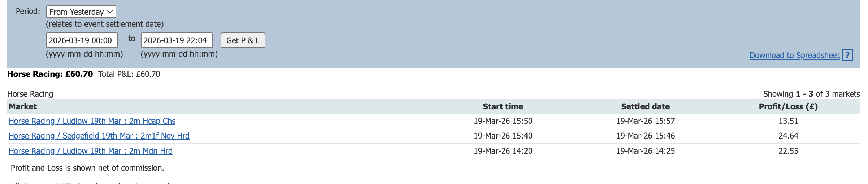The image size is (868, 184).
Task: Select the 22.55 profit value
Action: pos(788,151)
